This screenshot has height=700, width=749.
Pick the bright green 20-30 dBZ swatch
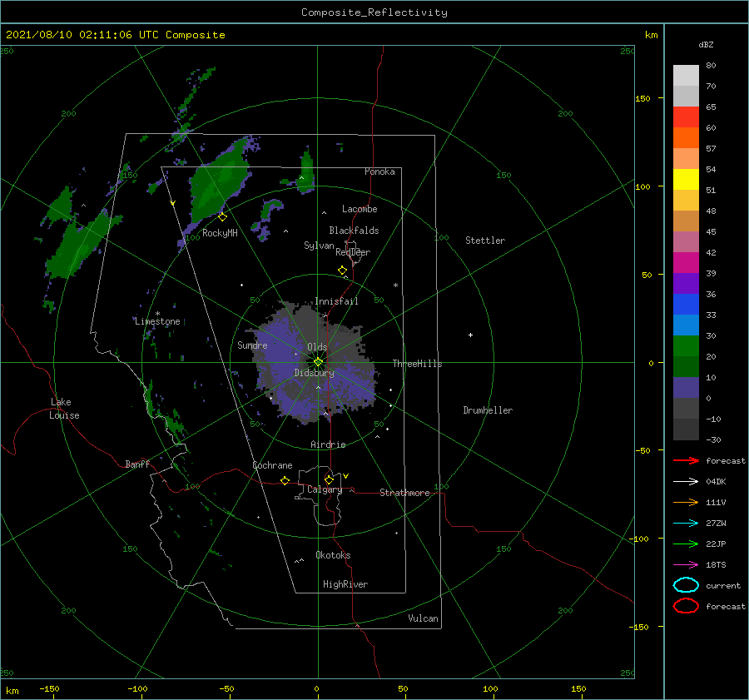coord(686,346)
